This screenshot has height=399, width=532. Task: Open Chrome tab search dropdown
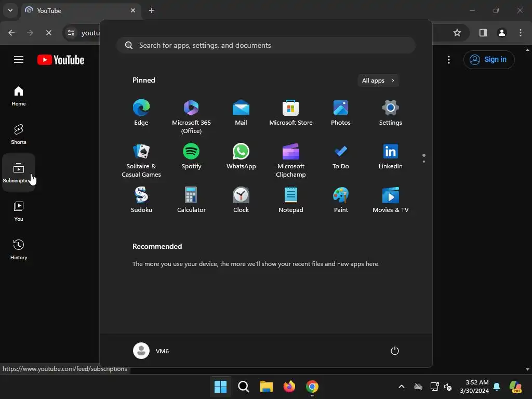tap(10, 10)
